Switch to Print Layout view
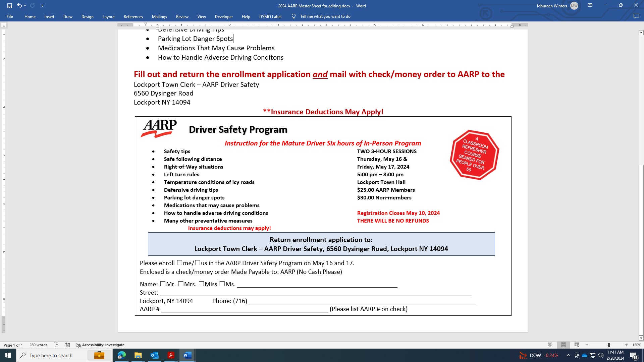This screenshot has height=362, width=644. pyautogui.click(x=563, y=345)
